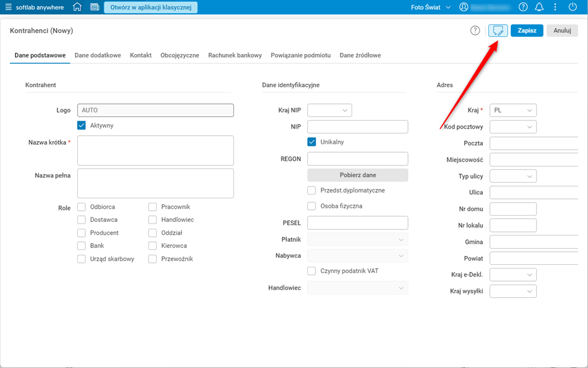Open the hamburger menu in top bar
Viewport: 588px width, 368px height.
(x=9, y=7)
